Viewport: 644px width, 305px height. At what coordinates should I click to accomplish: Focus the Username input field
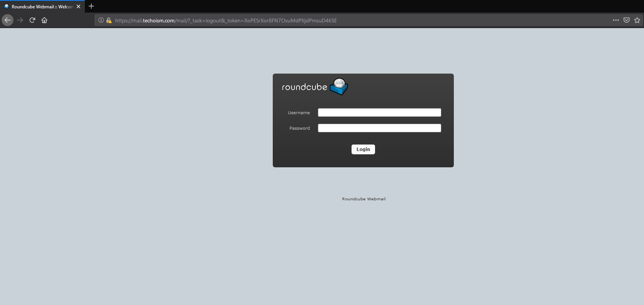[x=380, y=113]
